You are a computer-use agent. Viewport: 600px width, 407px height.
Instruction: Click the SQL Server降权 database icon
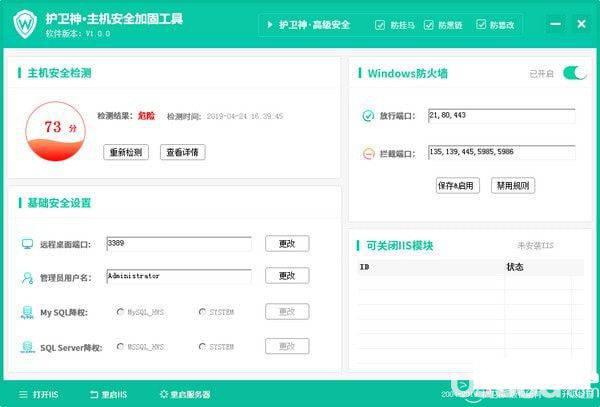(x=27, y=347)
